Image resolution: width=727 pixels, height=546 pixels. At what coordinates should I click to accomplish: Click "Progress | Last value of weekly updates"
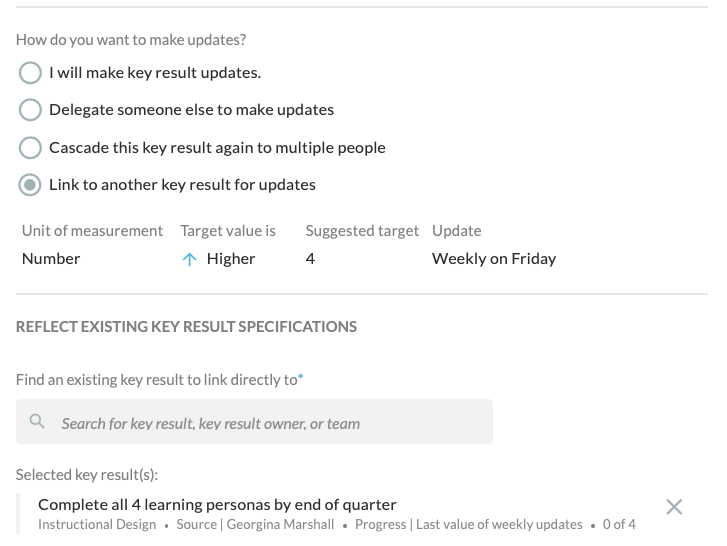point(468,524)
